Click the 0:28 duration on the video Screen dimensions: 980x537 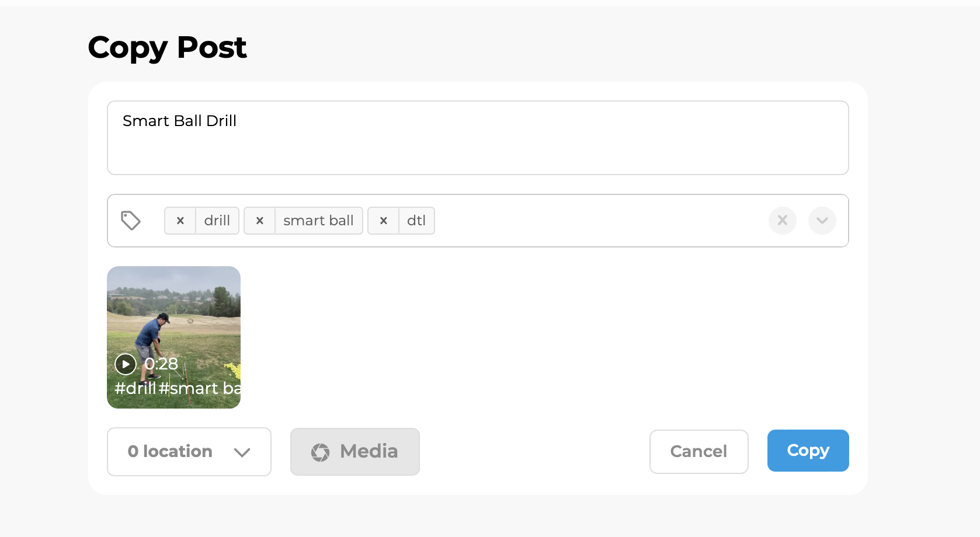(x=161, y=364)
